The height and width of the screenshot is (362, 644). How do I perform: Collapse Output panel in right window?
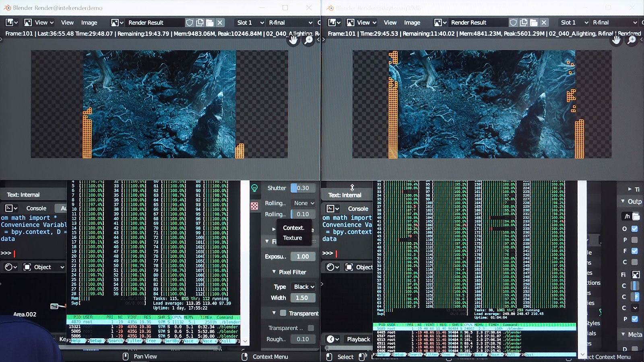[x=623, y=201]
